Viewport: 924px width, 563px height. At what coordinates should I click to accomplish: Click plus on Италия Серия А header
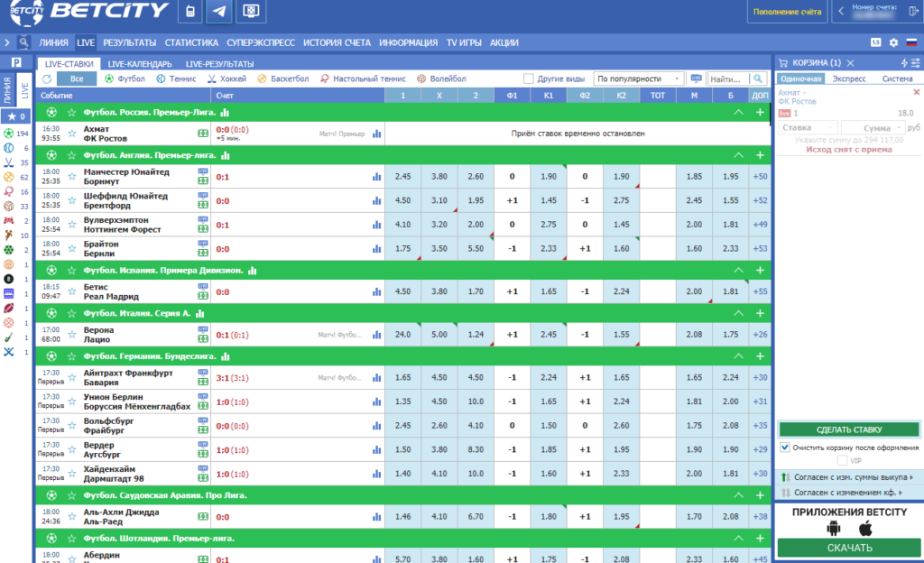760,313
